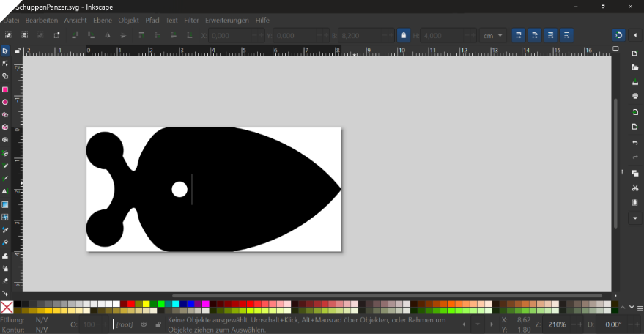Viewport: 644px width, 334px height.
Task: Click the Print document icon
Action: [635, 96]
